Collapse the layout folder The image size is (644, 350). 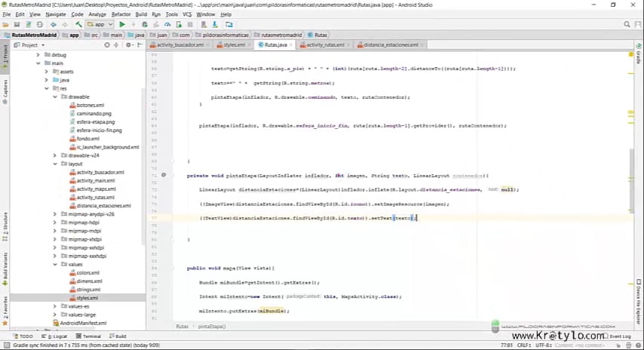pyautogui.click(x=54, y=164)
